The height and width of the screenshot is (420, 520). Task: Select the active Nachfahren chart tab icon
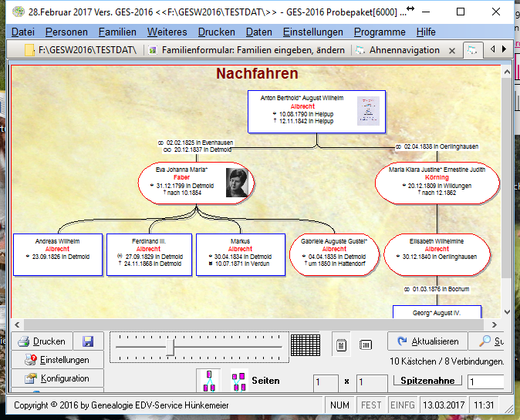coord(472,50)
